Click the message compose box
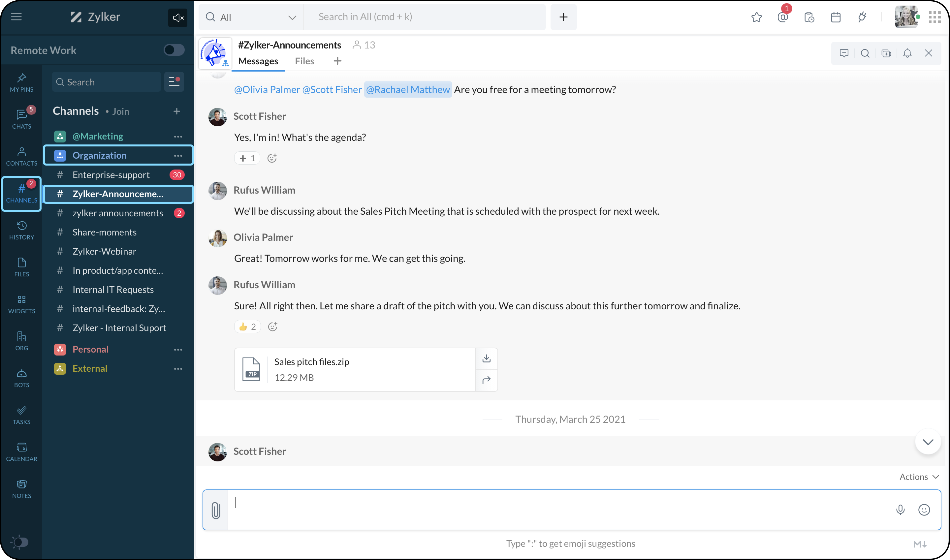Screen dimensions: 950x560 [560, 510]
